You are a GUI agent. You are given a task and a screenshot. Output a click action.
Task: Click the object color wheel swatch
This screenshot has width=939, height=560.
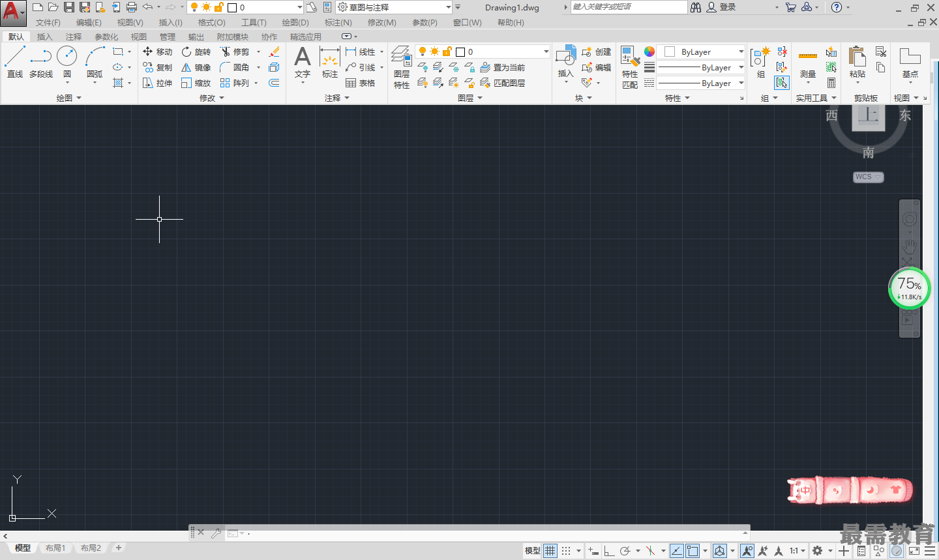click(x=649, y=52)
